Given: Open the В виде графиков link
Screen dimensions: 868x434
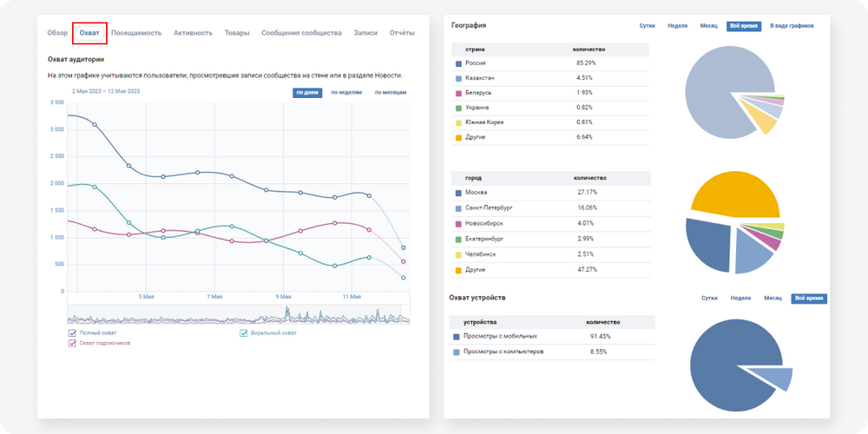Looking at the screenshot, I should click(x=792, y=26).
